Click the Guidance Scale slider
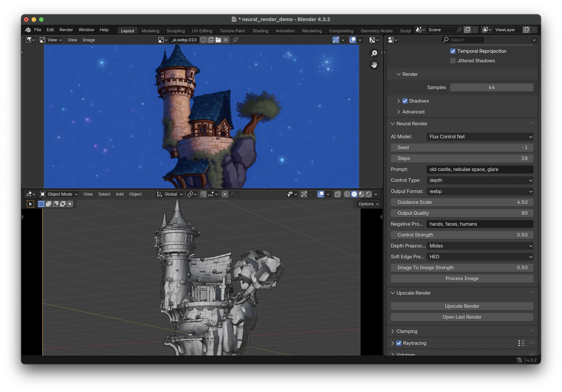Image resolution: width=562 pixels, height=392 pixels. click(462, 202)
